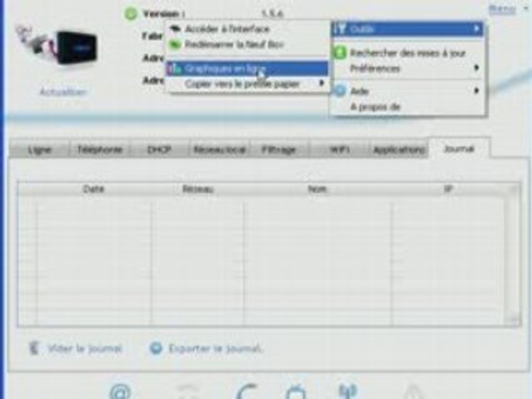
Task: Choose Rechercher des mises à jour
Action: (407, 53)
